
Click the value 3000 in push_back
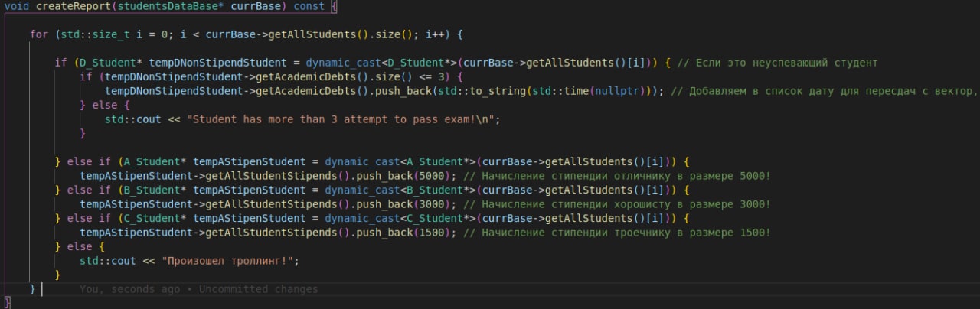(432, 207)
